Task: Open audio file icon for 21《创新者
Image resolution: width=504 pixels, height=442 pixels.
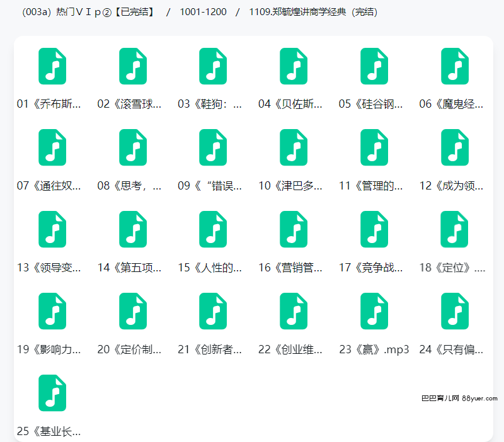Action: (213, 311)
